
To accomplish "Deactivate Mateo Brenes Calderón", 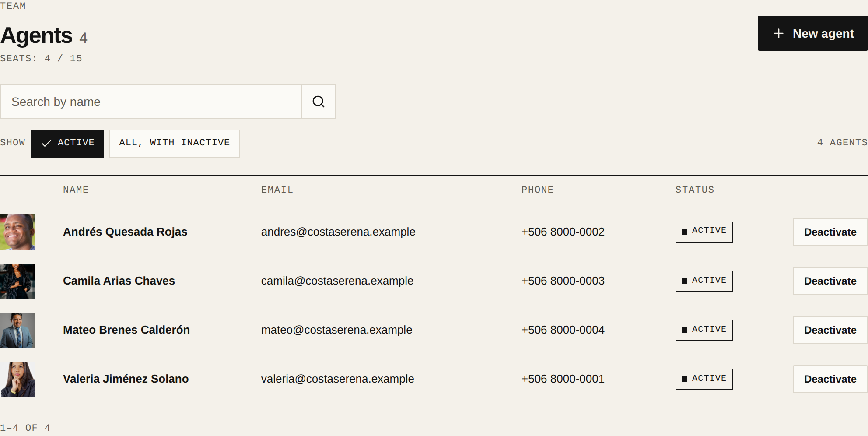I will pos(830,330).
